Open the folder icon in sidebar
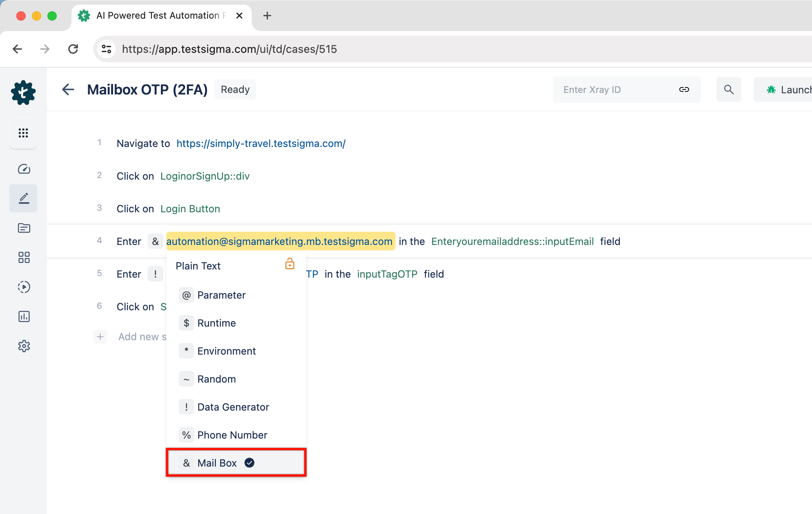Screen dimensions: 812x514 24,228
